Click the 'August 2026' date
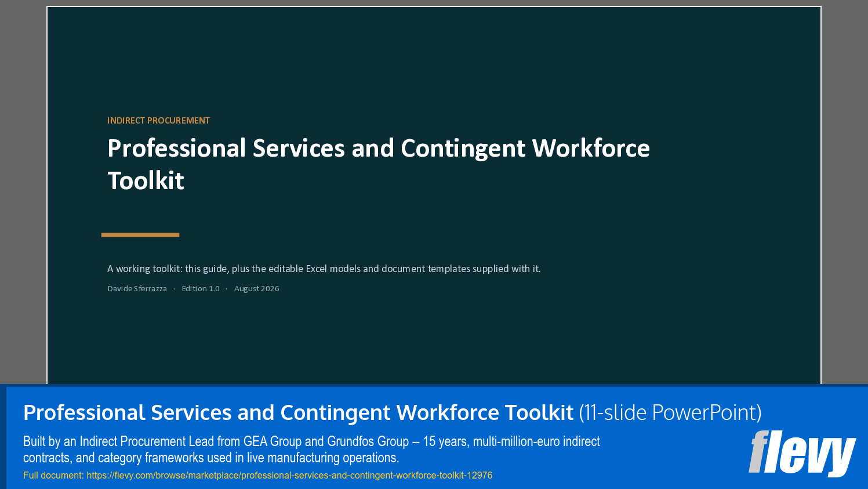Viewport: 868px width, 489px height. tap(256, 288)
